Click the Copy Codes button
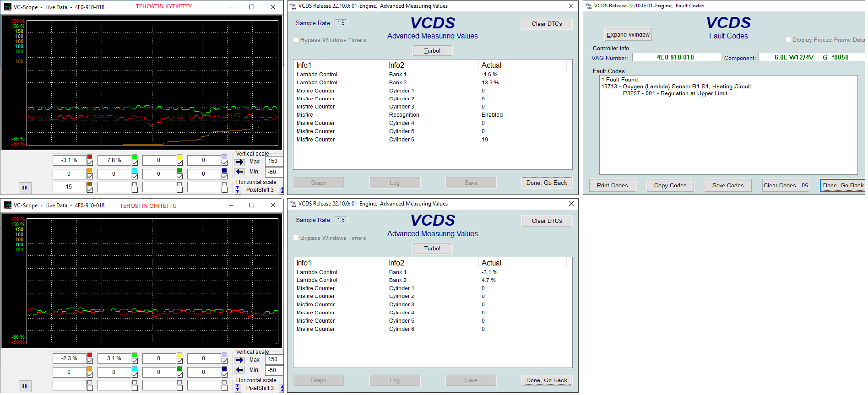Screen dimensions: 868x395 pyautogui.click(x=670, y=185)
